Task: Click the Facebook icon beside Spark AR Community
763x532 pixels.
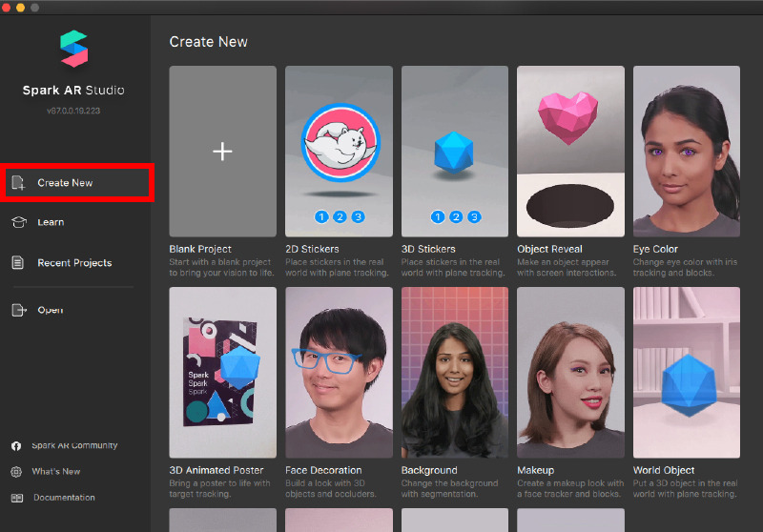Action: [16, 446]
